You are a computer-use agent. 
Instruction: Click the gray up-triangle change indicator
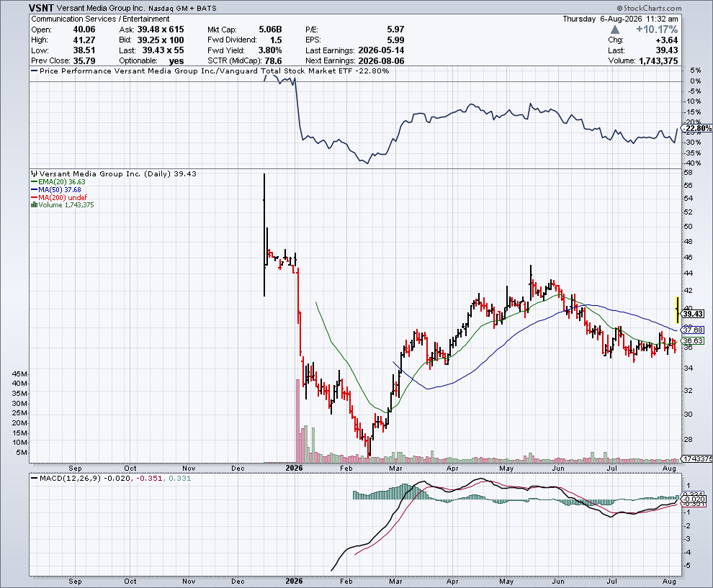tap(615, 30)
